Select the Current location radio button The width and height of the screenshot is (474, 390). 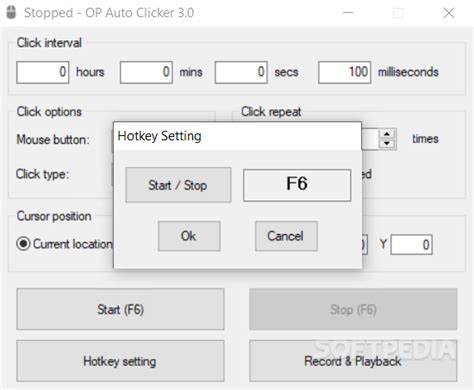click(x=24, y=244)
